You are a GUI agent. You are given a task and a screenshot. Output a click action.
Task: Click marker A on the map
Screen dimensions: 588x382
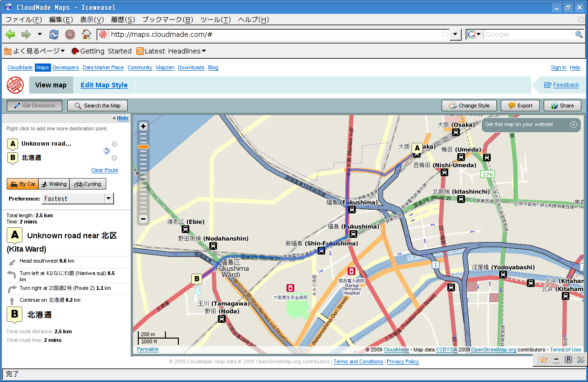(417, 149)
